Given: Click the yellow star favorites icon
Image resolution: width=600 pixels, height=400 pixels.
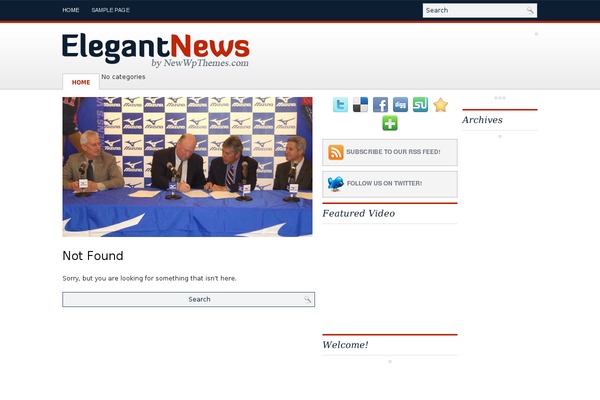Looking at the screenshot, I should tap(440, 104).
